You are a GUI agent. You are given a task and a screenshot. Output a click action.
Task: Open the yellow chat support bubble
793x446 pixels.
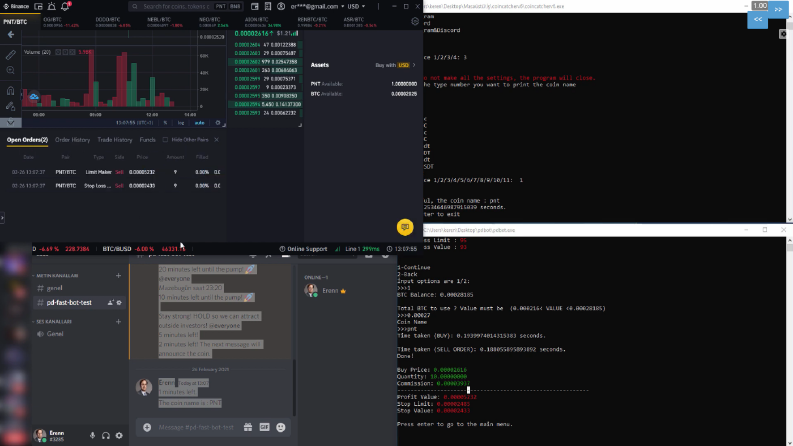tap(405, 227)
